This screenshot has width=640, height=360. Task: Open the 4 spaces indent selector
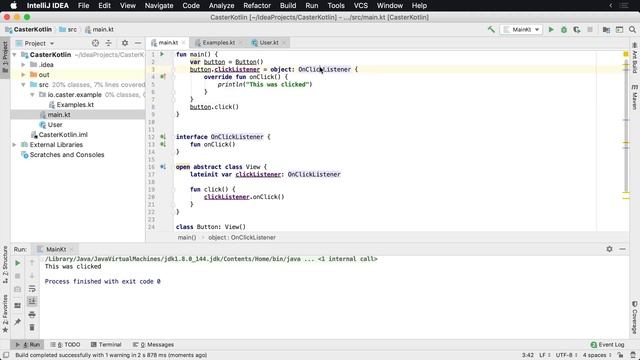(596, 355)
